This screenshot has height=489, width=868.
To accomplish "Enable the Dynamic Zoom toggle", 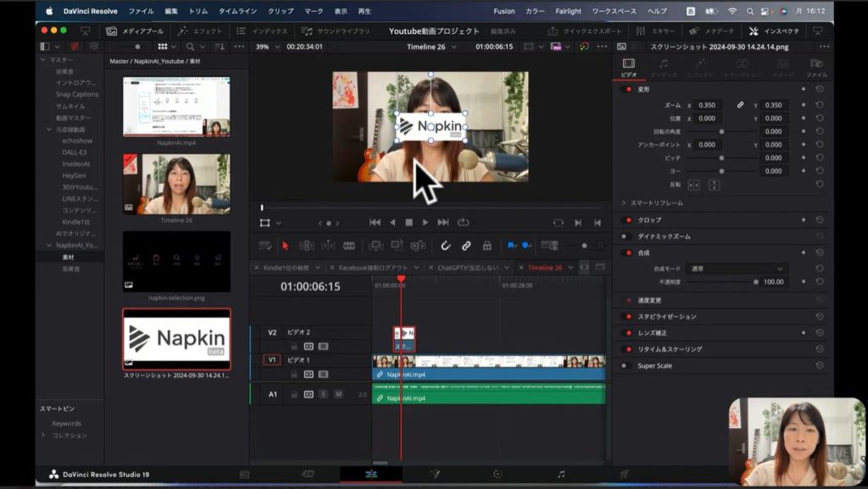I will (x=626, y=236).
